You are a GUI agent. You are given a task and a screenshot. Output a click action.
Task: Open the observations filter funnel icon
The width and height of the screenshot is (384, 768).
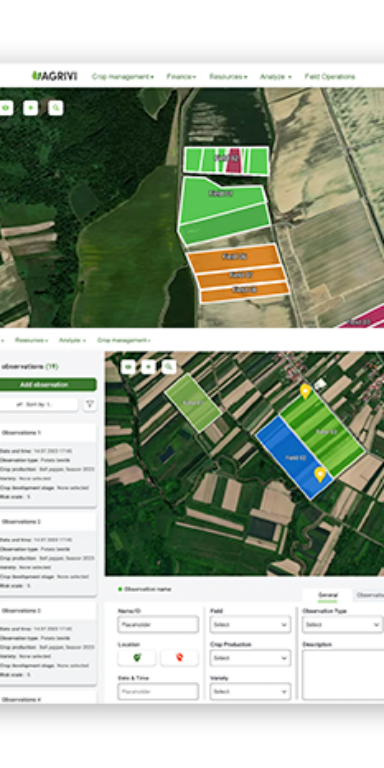click(90, 405)
